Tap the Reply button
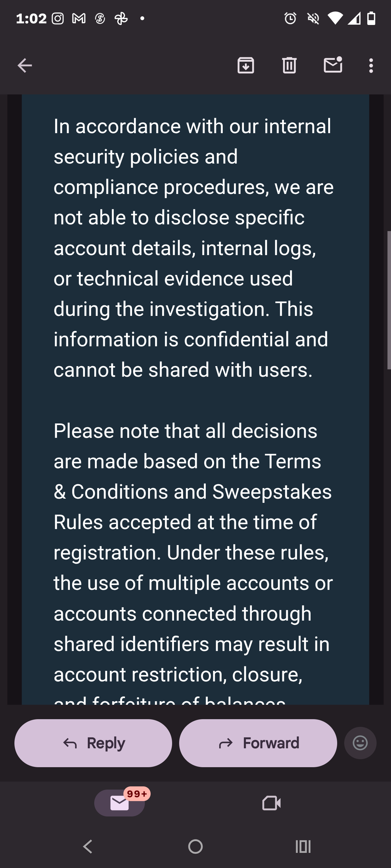 [93, 743]
